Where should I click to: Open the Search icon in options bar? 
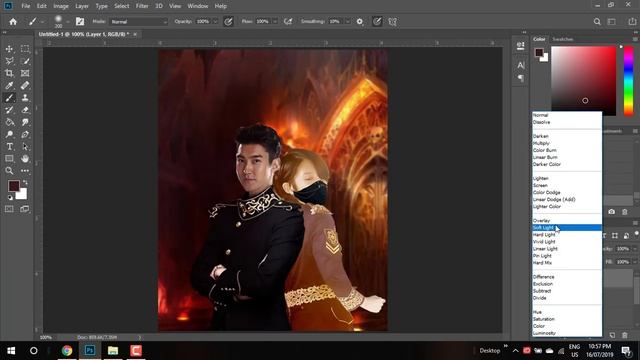click(597, 22)
